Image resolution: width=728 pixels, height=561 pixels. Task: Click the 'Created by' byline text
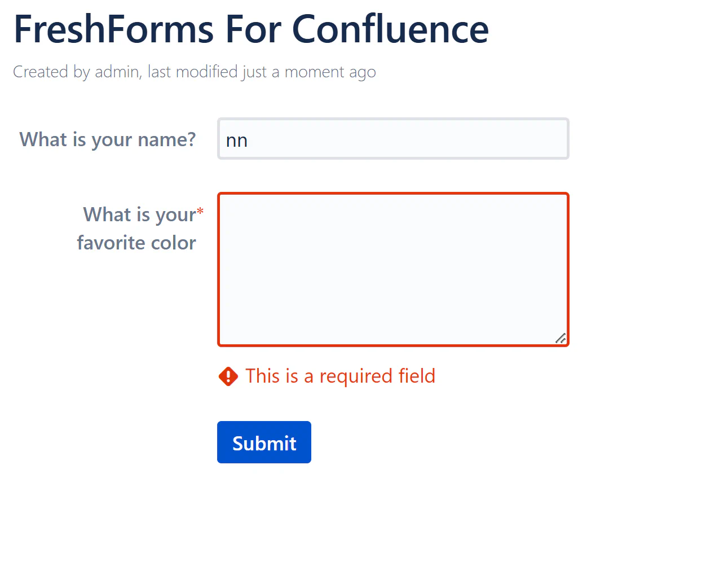[x=51, y=72]
